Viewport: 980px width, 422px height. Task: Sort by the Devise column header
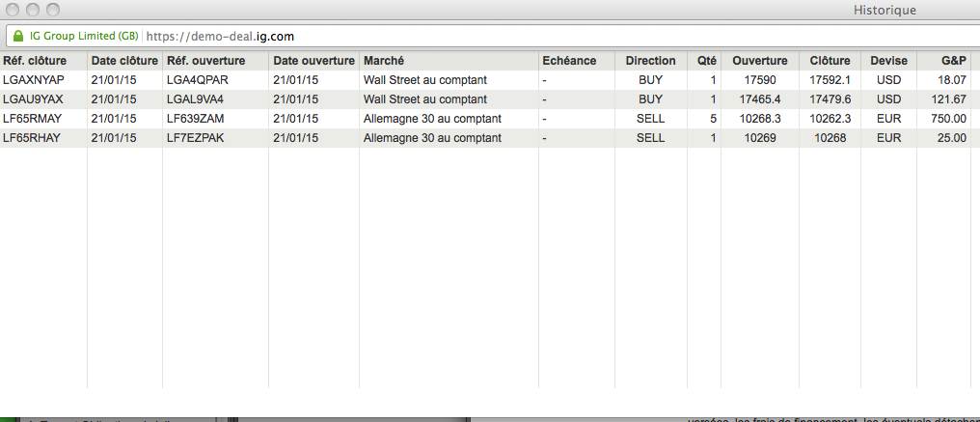coord(888,61)
